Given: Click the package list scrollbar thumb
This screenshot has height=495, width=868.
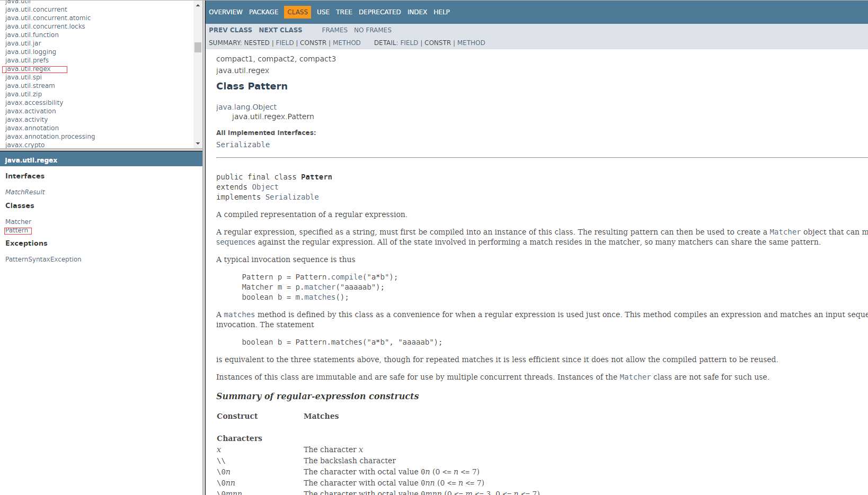Looking at the screenshot, I should pos(198,48).
